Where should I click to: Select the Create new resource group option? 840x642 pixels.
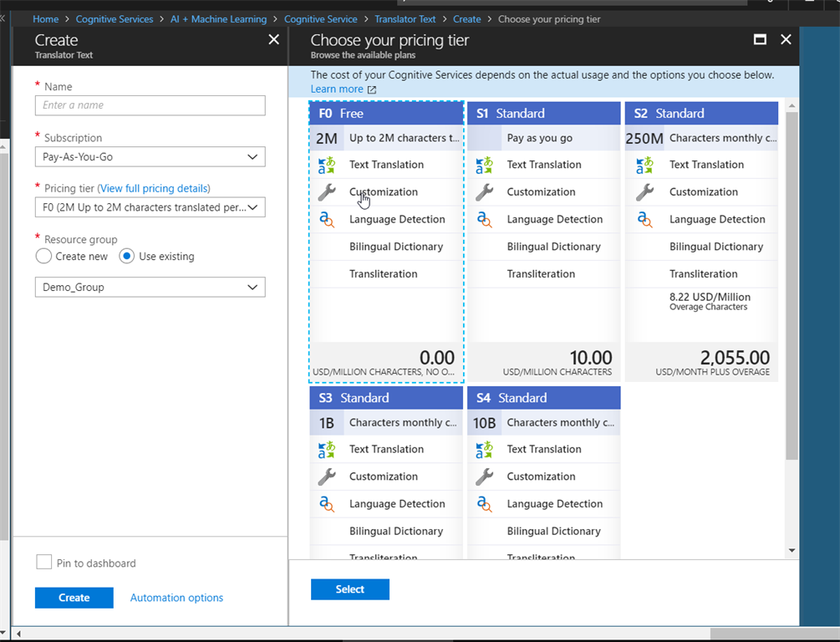point(44,256)
